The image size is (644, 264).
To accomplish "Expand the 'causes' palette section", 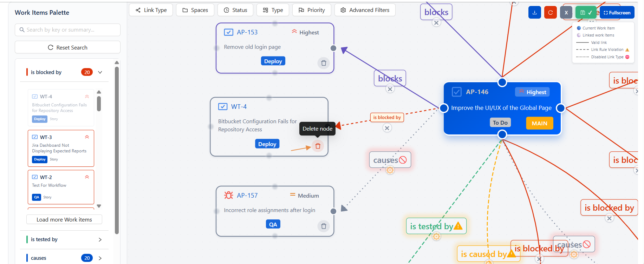I will pyautogui.click(x=100, y=258).
